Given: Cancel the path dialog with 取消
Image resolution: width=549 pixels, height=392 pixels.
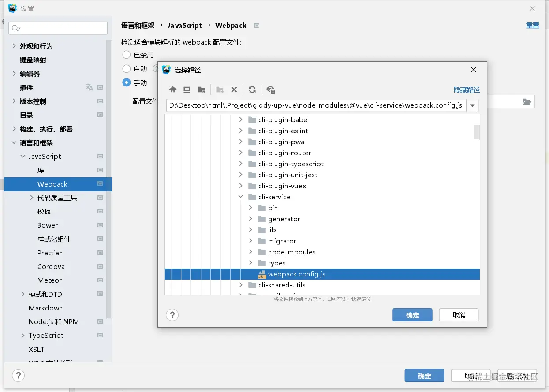Looking at the screenshot, I should pyautogui.click(x=459, y=315).
